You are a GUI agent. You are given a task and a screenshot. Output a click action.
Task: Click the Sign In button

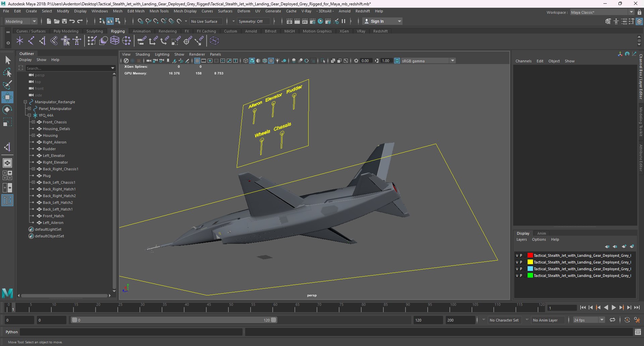[x=382, y=21]
